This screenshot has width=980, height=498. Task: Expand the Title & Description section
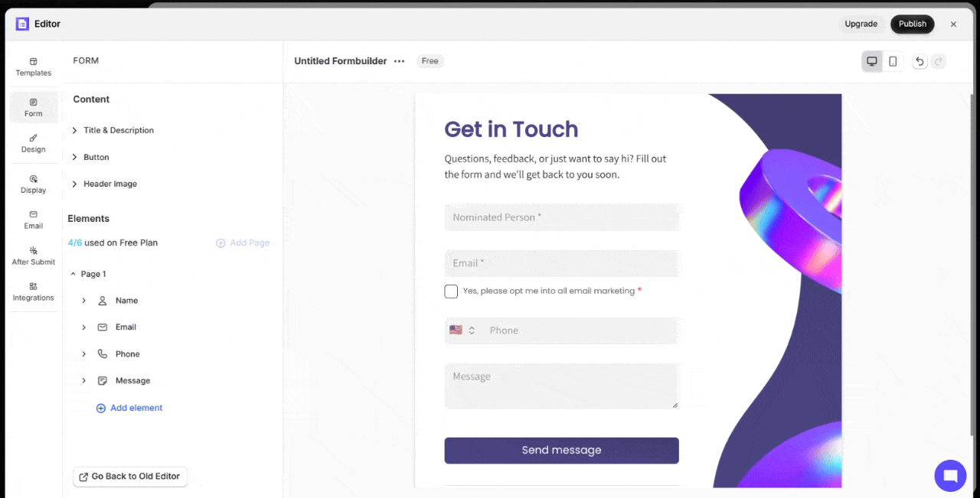click(x=113, y=131)
